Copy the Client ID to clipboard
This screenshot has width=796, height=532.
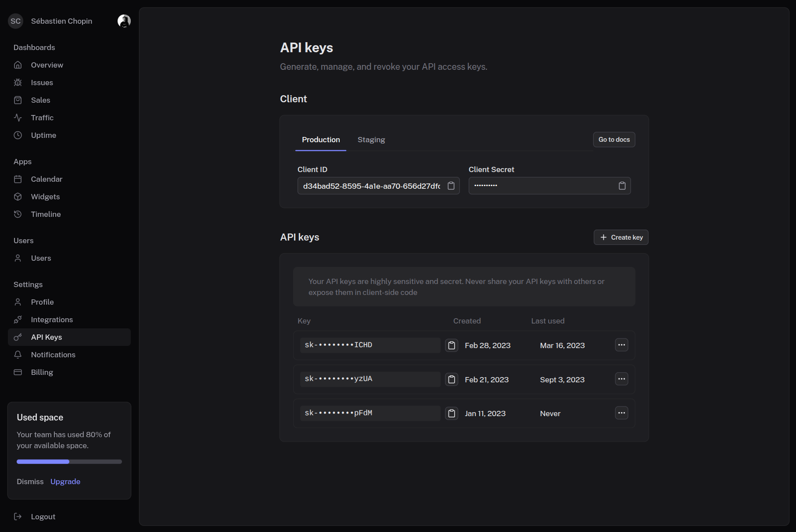(x=451, y=186)
